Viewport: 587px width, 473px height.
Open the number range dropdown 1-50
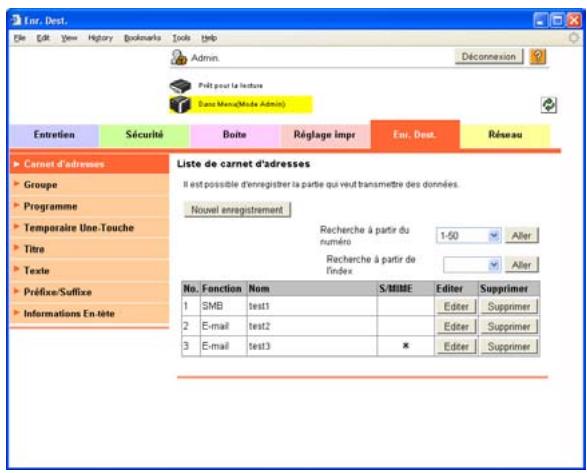(x=469, y=236)
